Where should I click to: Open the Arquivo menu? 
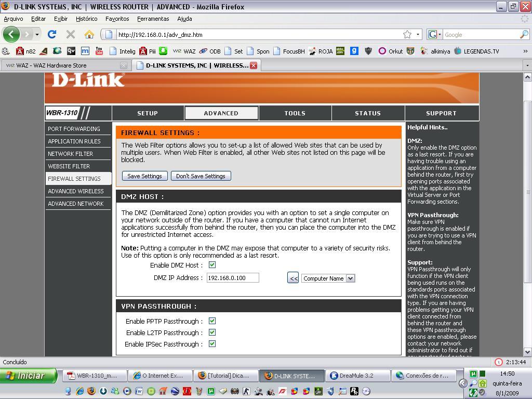point(14,19)
